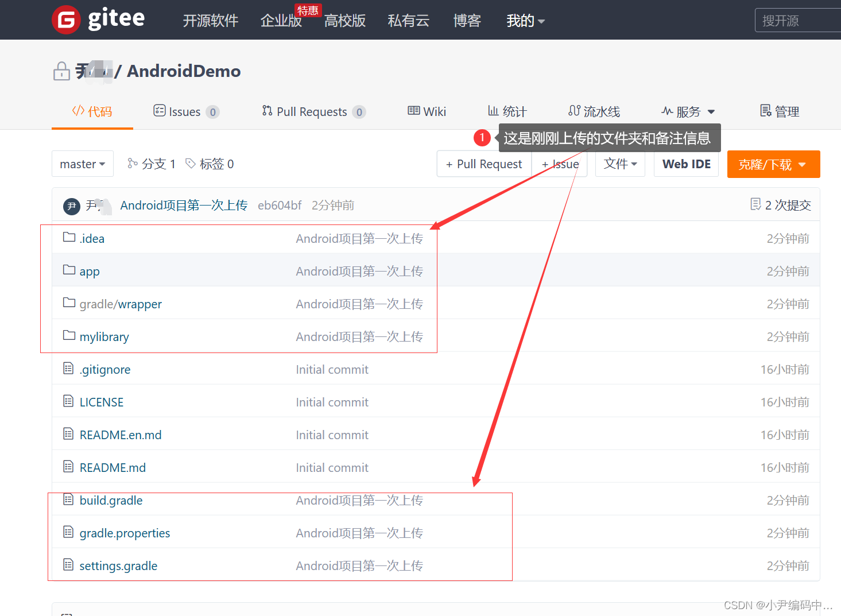
Task: Click the + Pull Request button
Action: pos(484,164)
